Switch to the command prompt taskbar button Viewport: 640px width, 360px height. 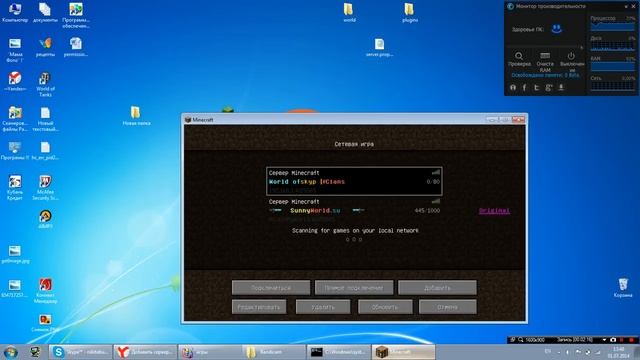click(x=338, y=352)
